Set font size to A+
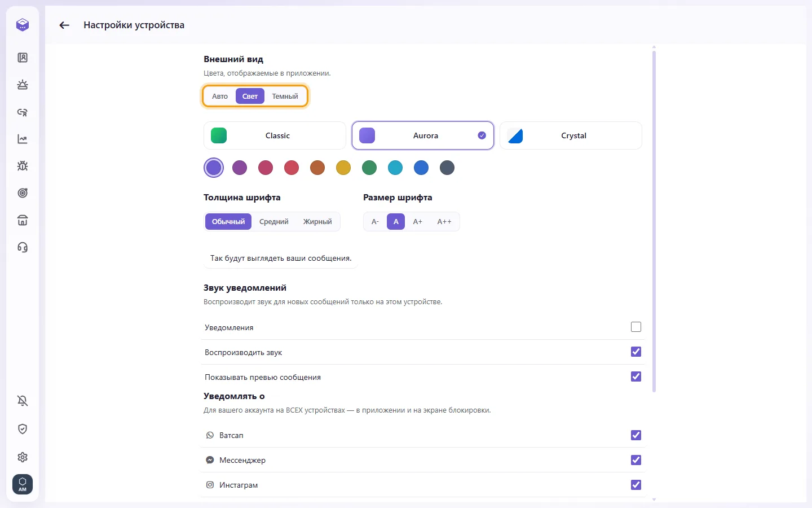 coord(418,222)
